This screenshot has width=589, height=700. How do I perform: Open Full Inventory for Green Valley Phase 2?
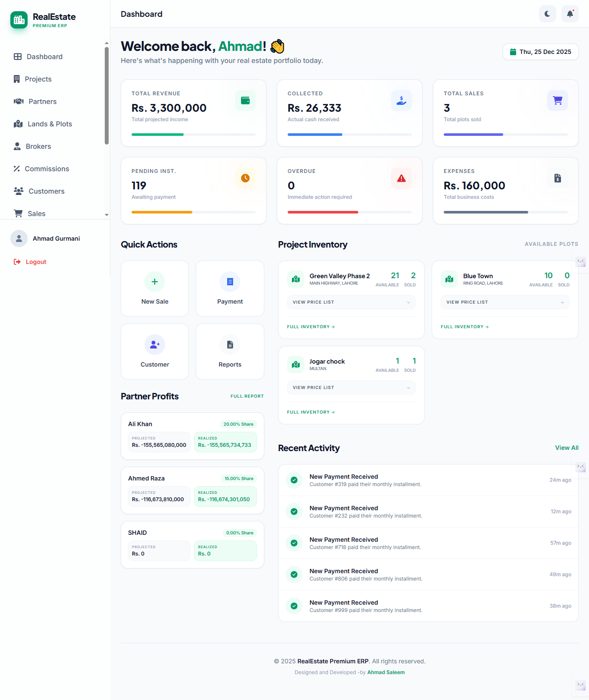pyautogui.click(x=311, y=327)
